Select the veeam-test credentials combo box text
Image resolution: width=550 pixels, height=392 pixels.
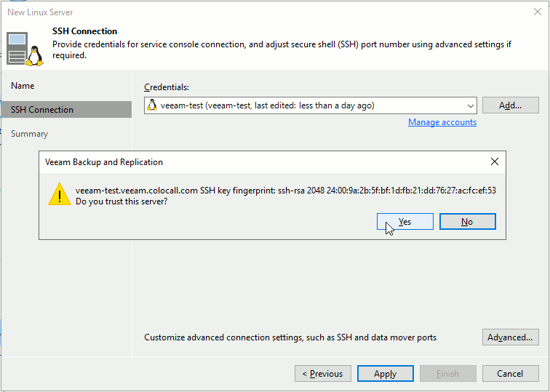267,105
